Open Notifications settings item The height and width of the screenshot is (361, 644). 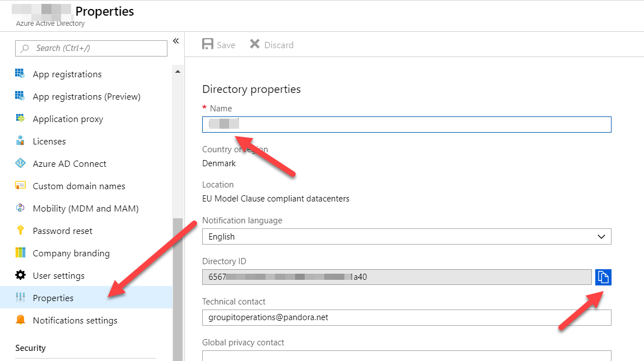pos(75,320)
